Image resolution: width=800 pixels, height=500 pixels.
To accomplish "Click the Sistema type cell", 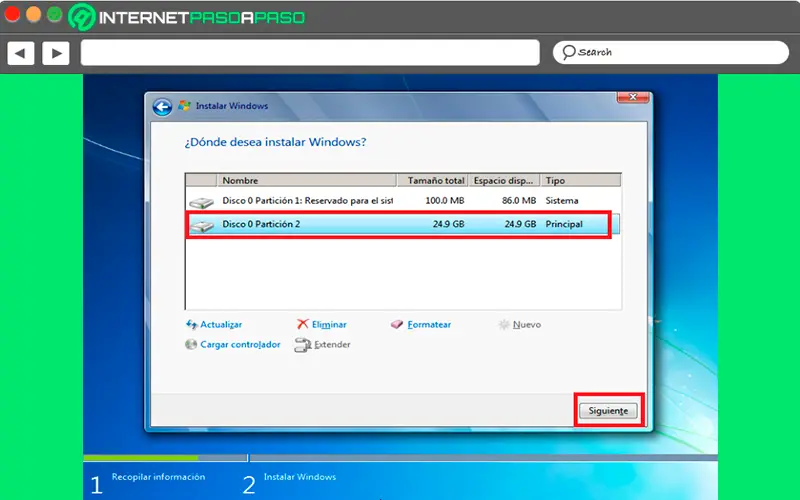I will pyautogui.click(x=562, y=201).
